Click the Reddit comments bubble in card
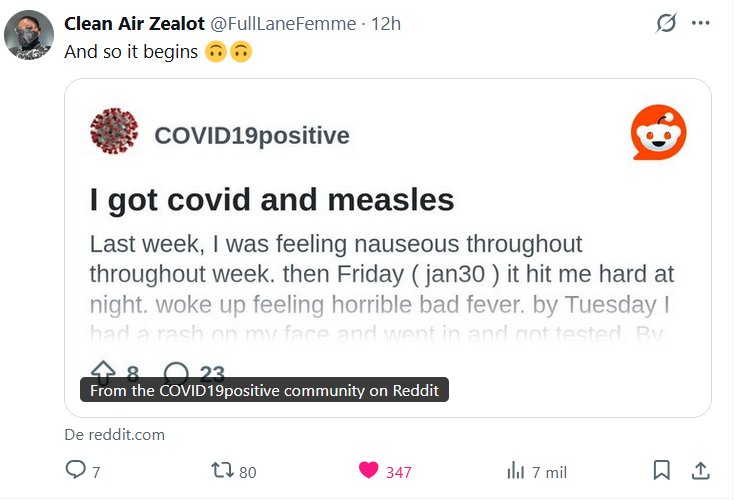The image size is (734, 500). pyautogui.click(x=175, y=372)
